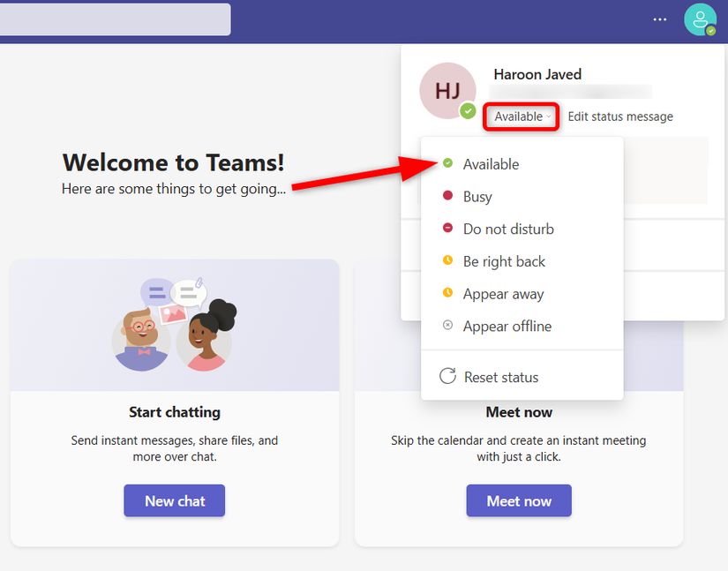Open the Available status dropdown
This screenshot has height=571, width=728.
click(520, 116)
